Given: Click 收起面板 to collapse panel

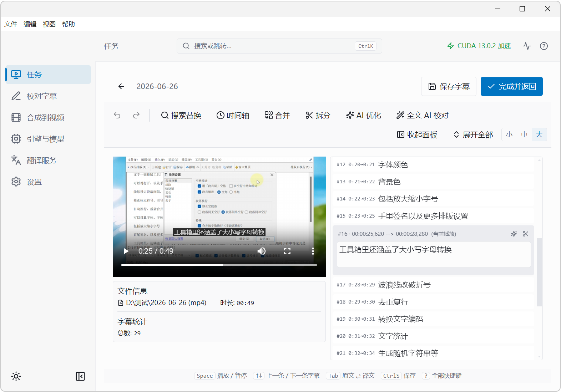Looking at the screenshot, I should pyautogui.click(x=417, y=134).
